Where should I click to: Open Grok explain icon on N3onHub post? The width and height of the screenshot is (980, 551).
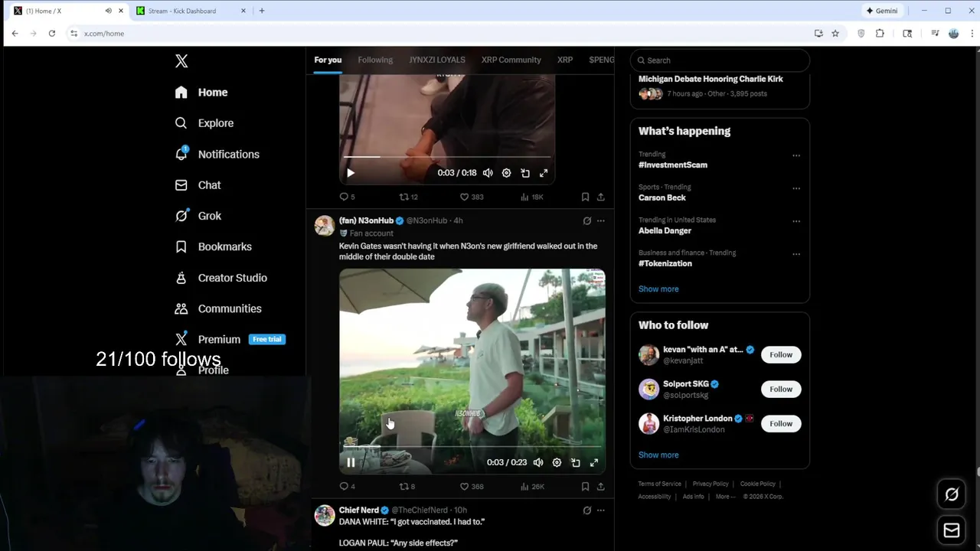(586, 220)
